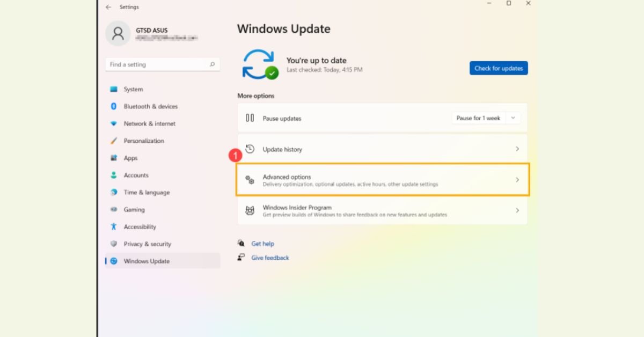The height and width of the screenshot is (337, 644).
Task: Open Accessibility settings
Action: (x=163, y=226)
